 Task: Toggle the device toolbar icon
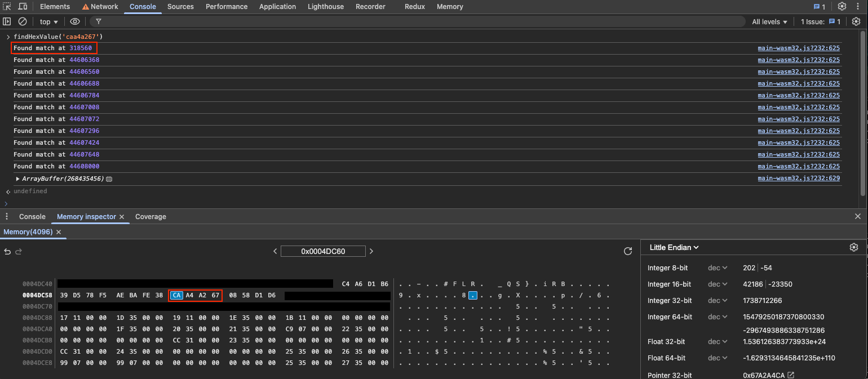23,7
